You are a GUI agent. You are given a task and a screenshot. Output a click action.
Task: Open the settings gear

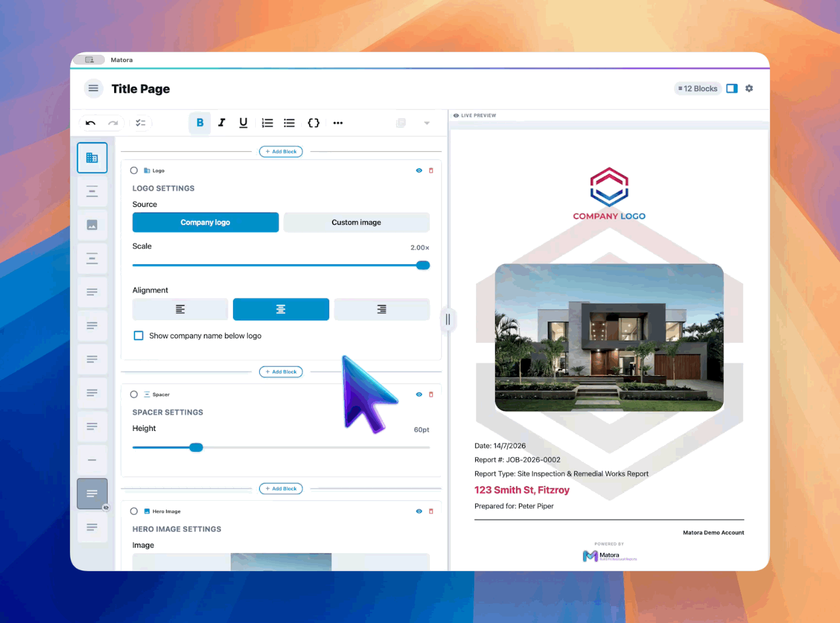[749, 89]
